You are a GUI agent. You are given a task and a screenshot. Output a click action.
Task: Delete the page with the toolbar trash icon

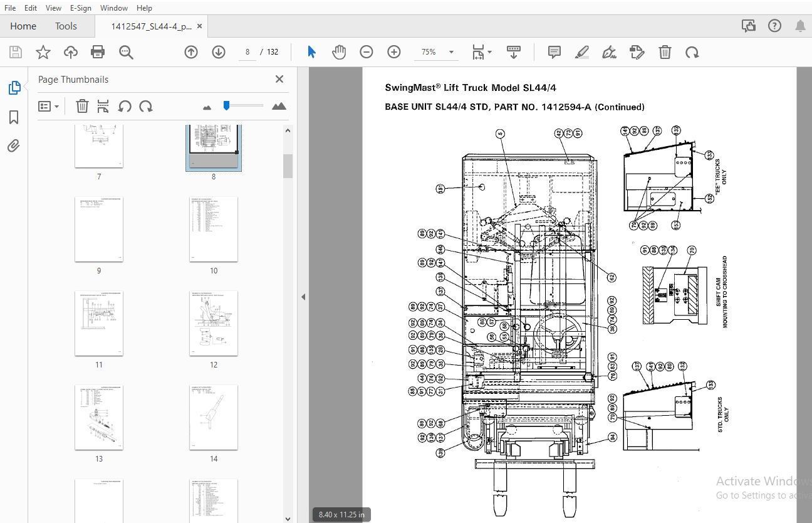pos(665,52)
